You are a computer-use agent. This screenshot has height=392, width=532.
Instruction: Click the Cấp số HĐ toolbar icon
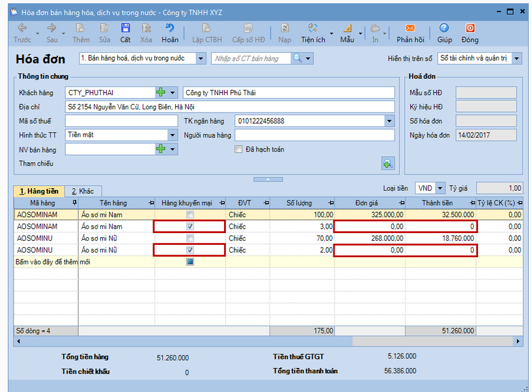[x=248, y=28]
